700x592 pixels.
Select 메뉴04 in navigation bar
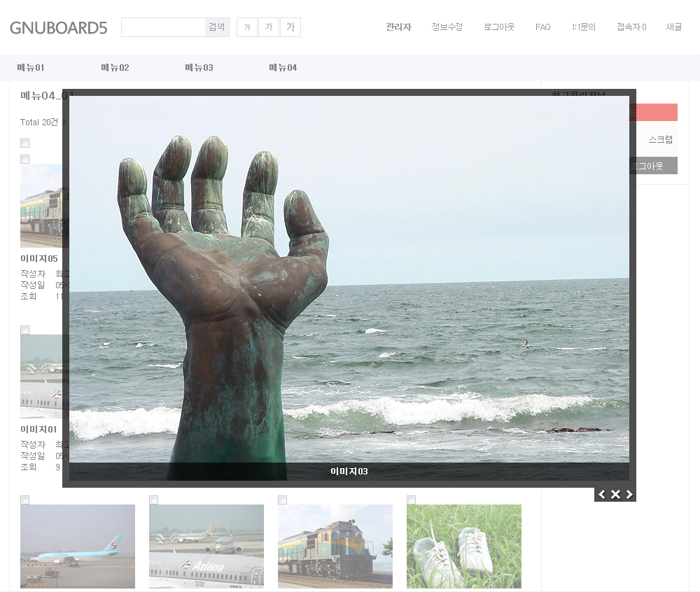[283, 68]
